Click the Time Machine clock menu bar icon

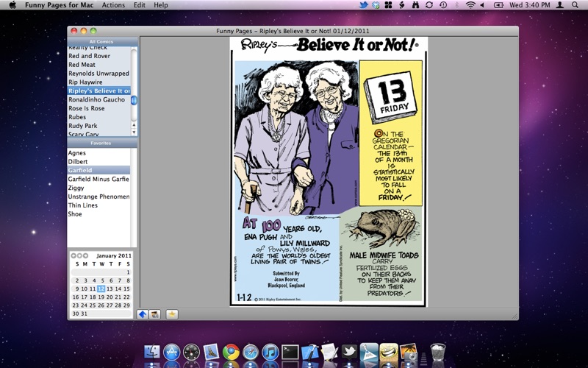[443, 5]
